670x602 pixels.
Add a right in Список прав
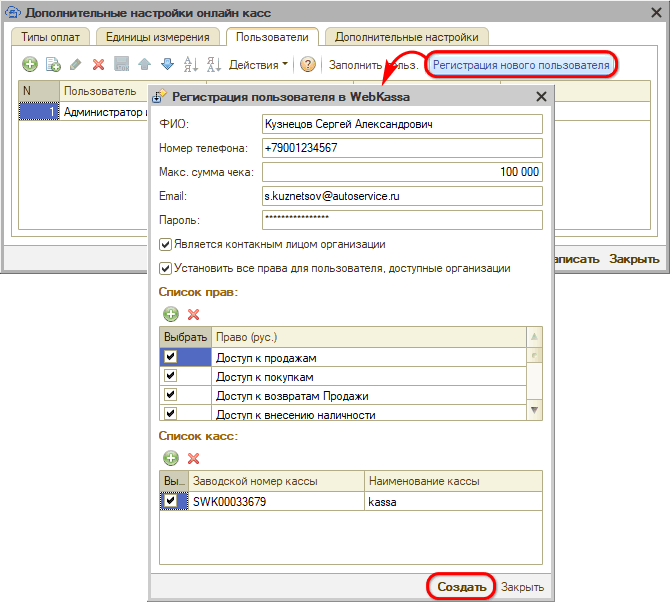[x=171, y=314]
